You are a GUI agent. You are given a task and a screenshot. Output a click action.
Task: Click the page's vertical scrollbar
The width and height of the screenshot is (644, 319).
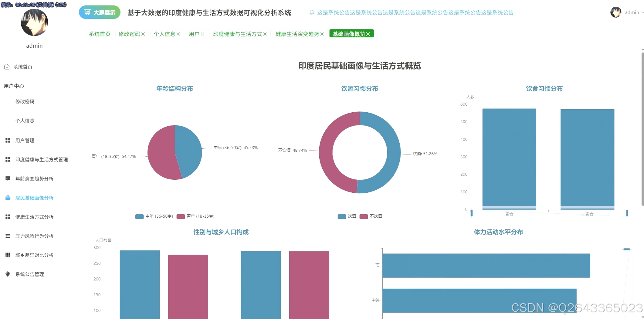[642, 129]
